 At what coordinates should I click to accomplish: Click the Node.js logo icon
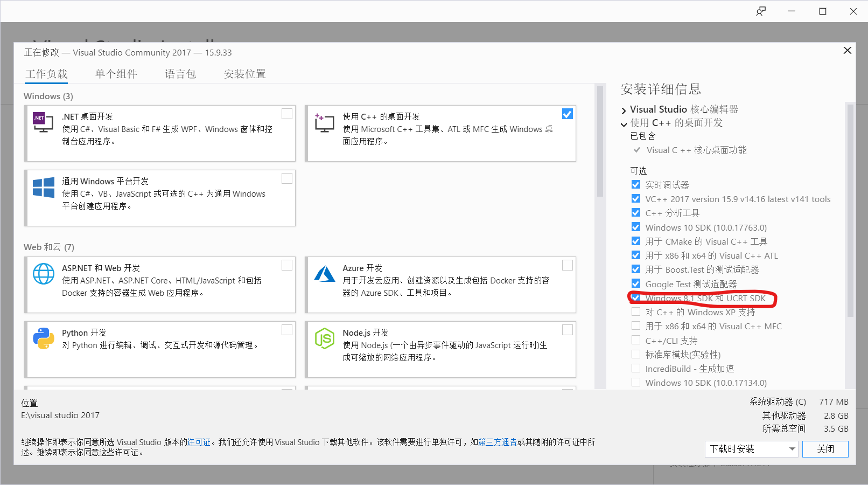[325, 338]
